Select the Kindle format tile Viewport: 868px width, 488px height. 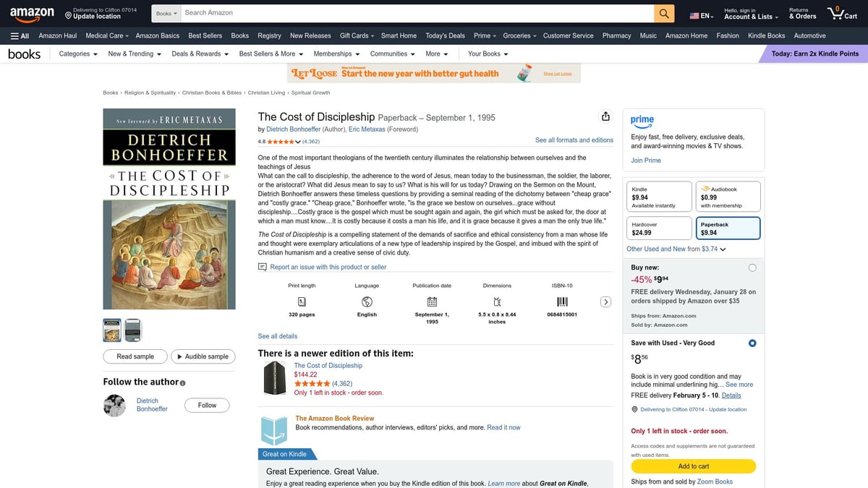click(x=659, y=195)
